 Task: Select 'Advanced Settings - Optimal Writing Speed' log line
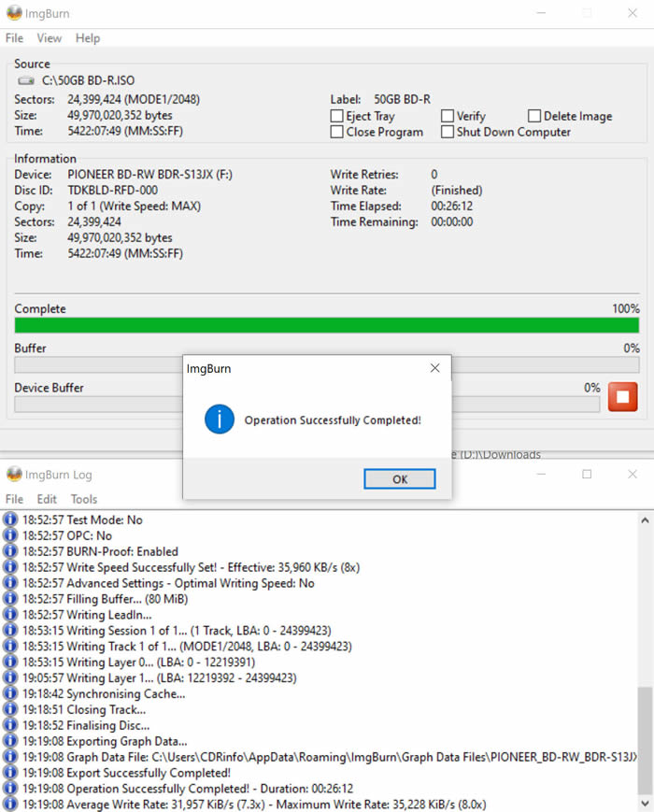tap(168, 583)
